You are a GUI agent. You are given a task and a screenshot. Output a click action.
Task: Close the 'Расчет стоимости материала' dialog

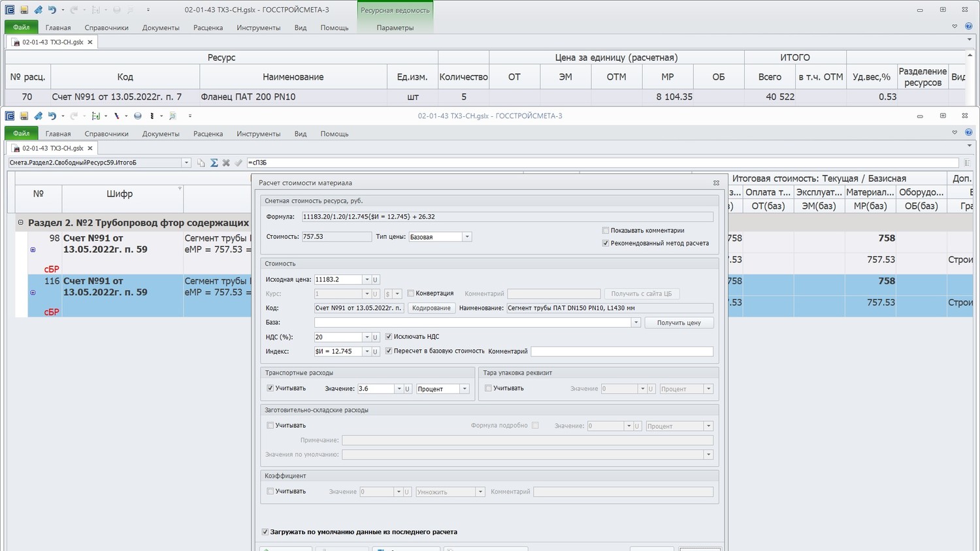(716, 183)
